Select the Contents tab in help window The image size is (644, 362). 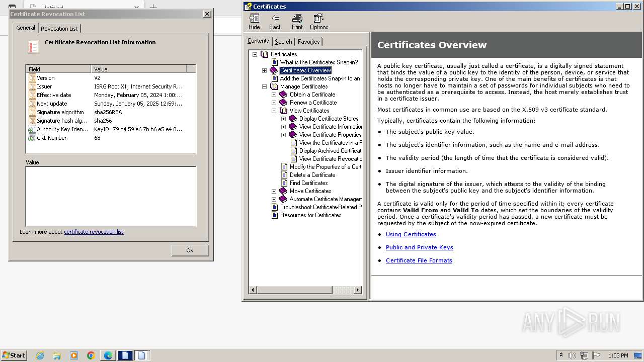(258, 41)
